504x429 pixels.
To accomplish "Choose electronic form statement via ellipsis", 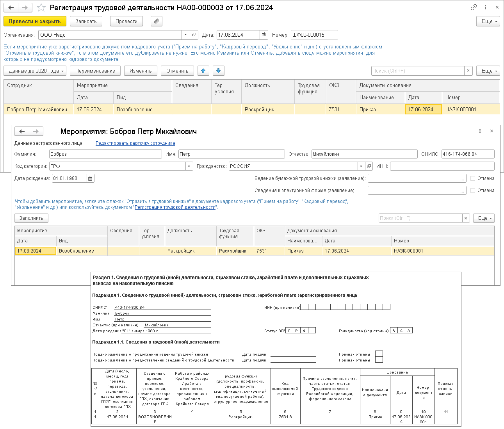I will (x=463, y=190).
